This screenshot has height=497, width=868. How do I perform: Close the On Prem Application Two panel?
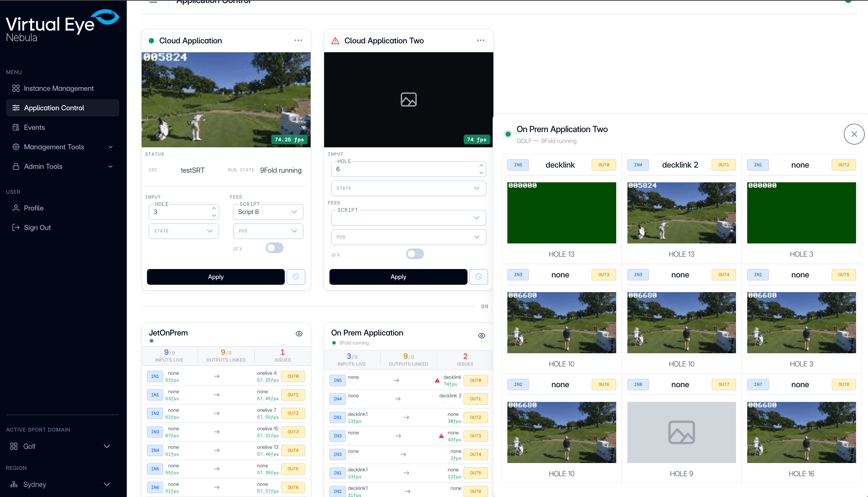pos(854,134)
